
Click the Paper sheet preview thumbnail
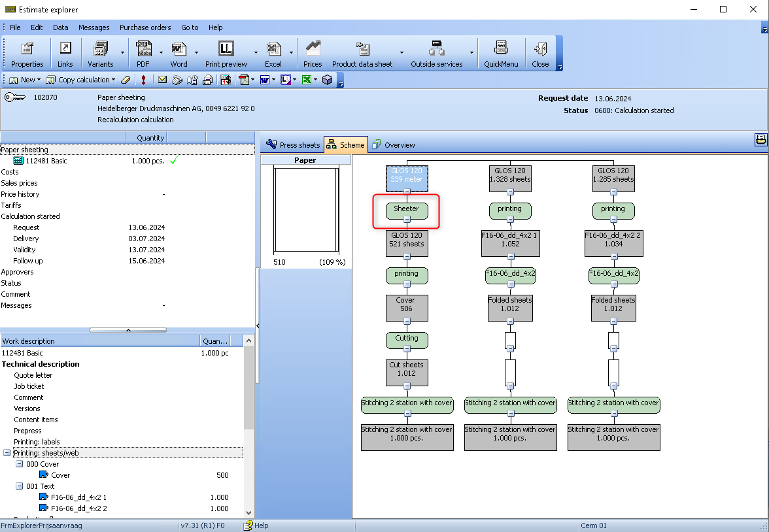pyautogui.click(x=306, y=210)
